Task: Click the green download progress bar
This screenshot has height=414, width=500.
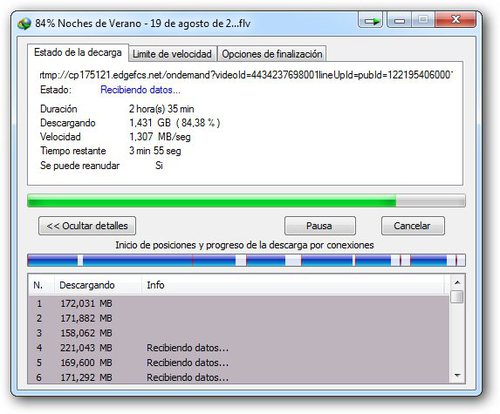Action: [x=246, y=201]
